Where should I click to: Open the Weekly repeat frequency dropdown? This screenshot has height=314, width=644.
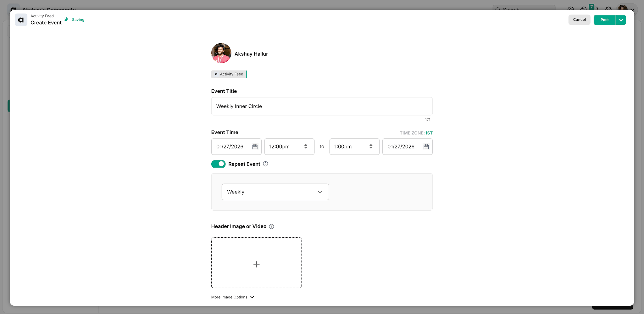tap(275, 192)
